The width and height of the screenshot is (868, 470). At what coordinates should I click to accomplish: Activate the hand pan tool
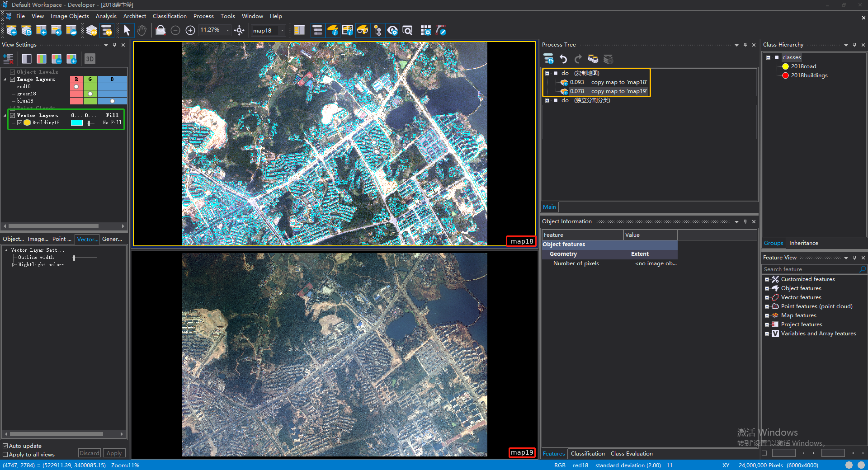click(x=142, y=30)
